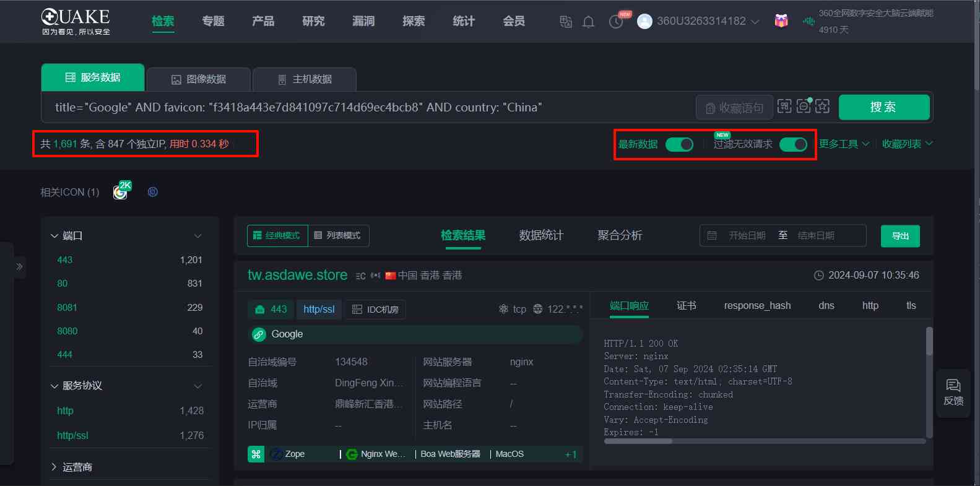This screenshot has height=486, width=980.
Task: Open the response_hash tab
Action: tap(757, 305)
